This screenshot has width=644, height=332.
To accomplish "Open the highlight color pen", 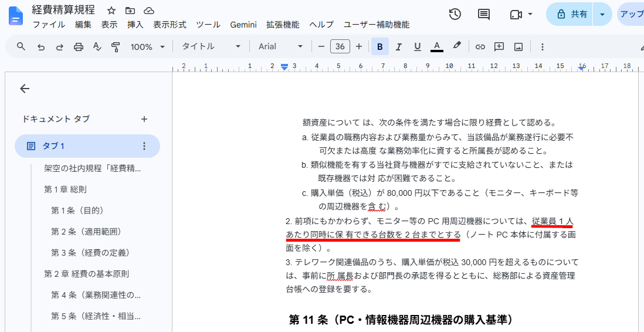I will [457, 46].
